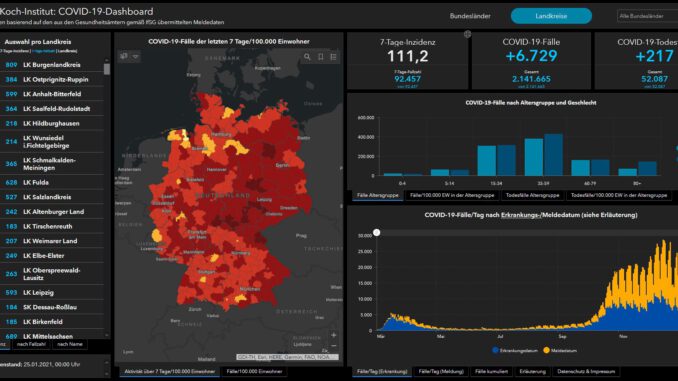Select SK Dessau-Roßlau entry
The image size is (678, 381).
pos(52,307)
